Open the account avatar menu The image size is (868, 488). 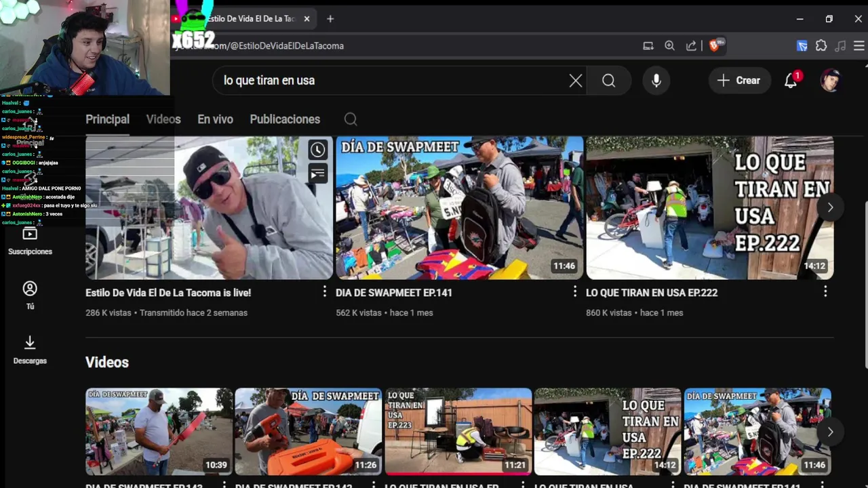(x=831, y=81)
